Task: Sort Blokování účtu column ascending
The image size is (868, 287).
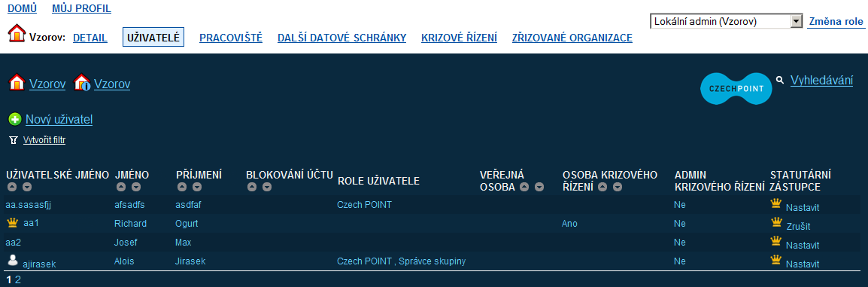Action: point(252,188)
